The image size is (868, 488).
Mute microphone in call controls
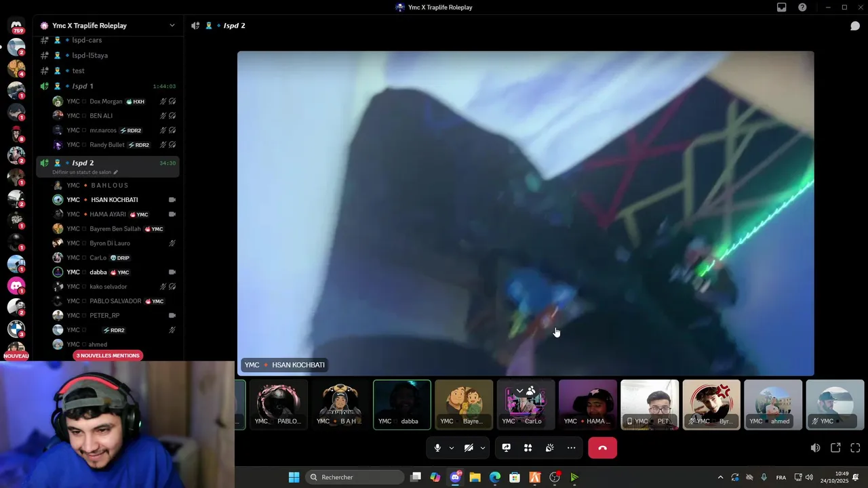click(437, 448)
